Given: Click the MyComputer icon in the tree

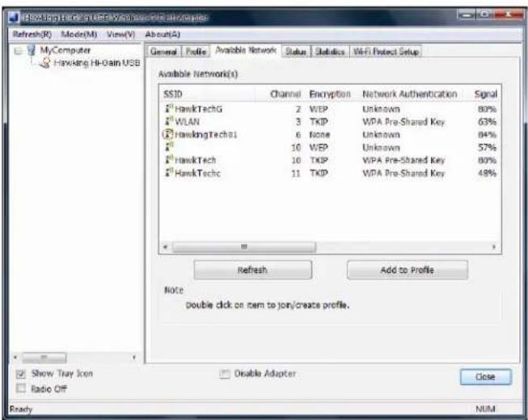Looking at the screenshot, I should click(x=32, y=50).
